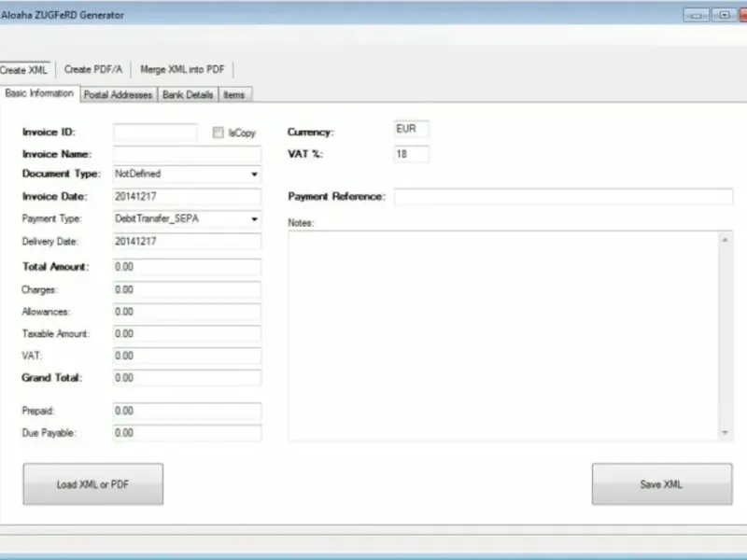The height and width of the screenshot is (560, 747).
Task: Click the Currency field showing EUR
Action: point(412,129)
